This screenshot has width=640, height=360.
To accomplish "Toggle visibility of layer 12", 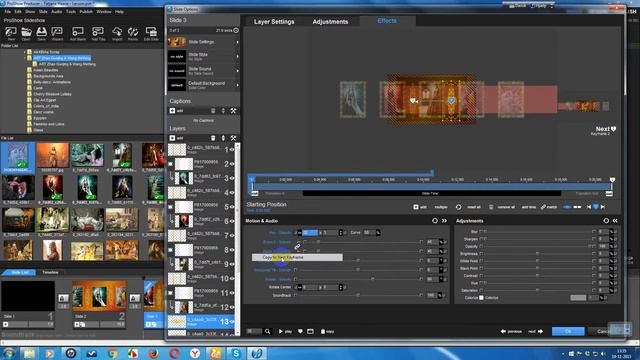I will click(232, 307).
